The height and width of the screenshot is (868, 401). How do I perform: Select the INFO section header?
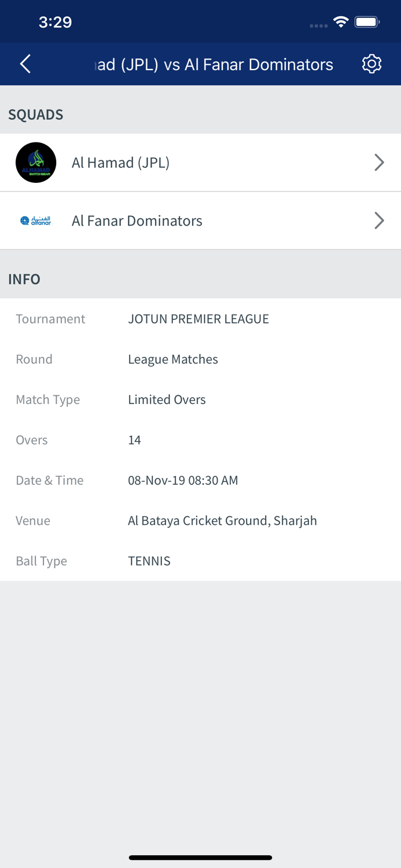coord(24,279)
